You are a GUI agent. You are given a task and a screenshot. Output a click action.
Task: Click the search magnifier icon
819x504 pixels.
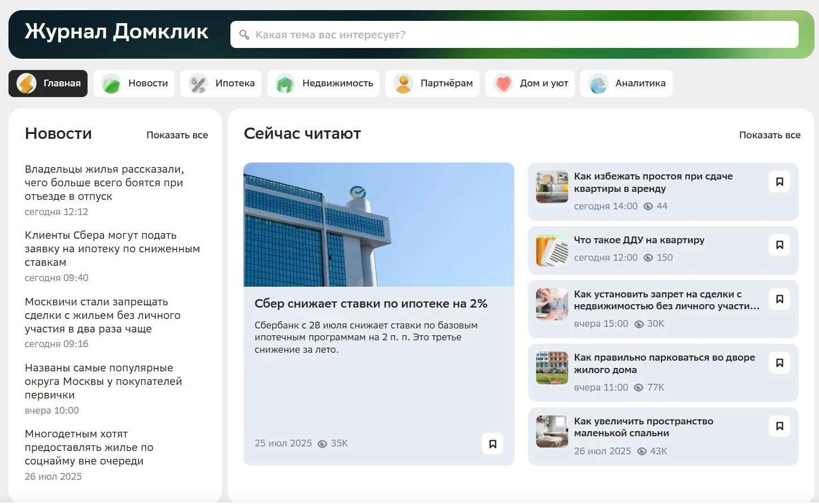[x=245, y=34]
